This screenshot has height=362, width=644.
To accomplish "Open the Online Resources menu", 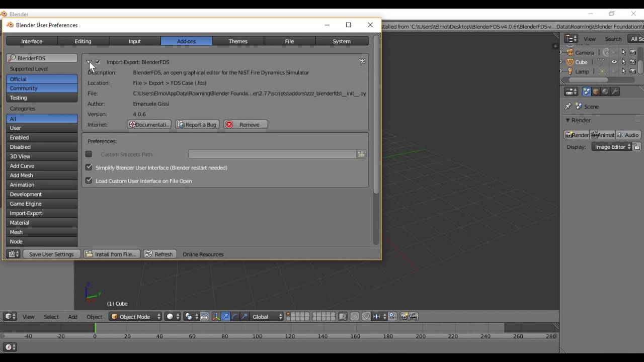I will (203, 254).
